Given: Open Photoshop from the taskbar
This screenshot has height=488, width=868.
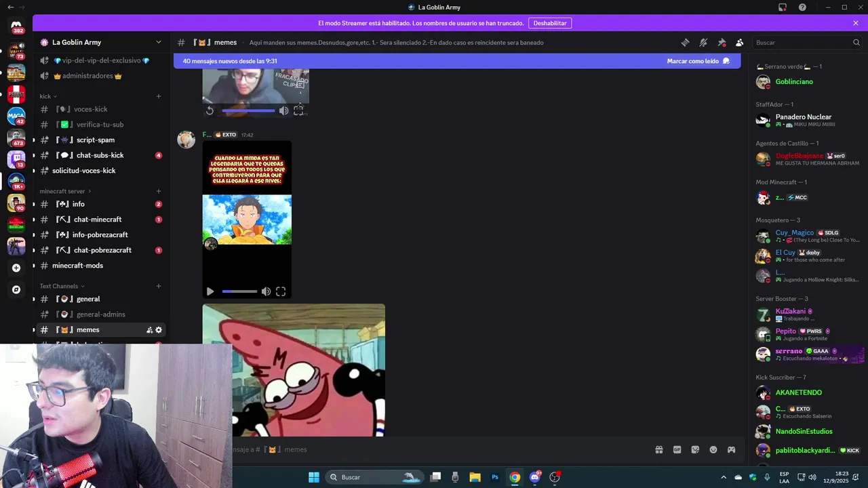Looking at the screenshot, I should [495, 477].
